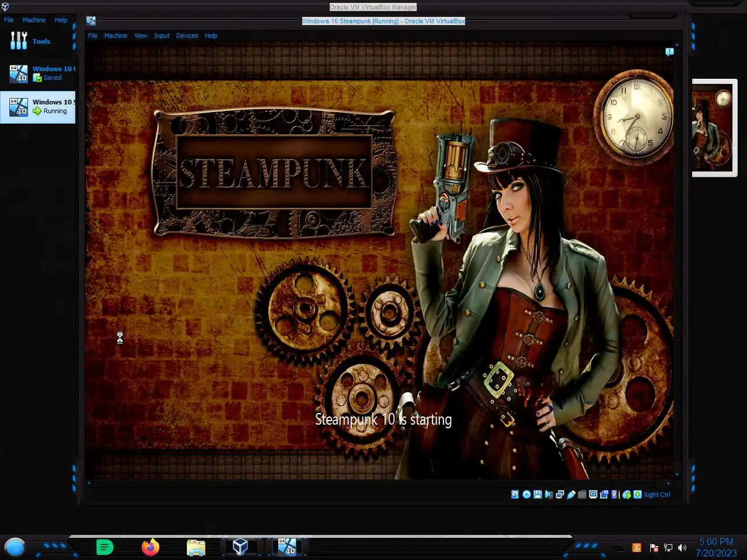Screen dimensions: 747x560
Task: Click the shared folders indicator icon
Action: [x=582, y=495]
